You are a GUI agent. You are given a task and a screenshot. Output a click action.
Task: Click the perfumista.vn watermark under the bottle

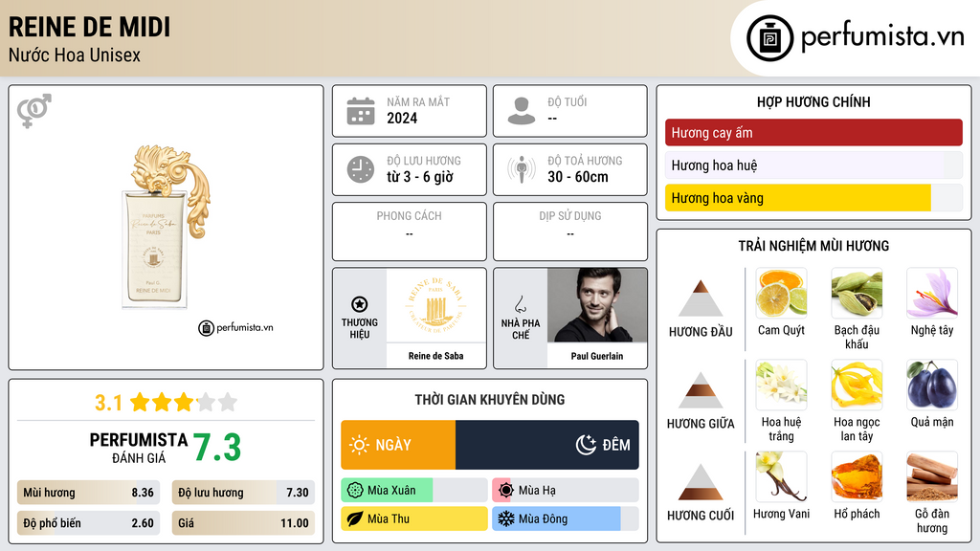235,328
